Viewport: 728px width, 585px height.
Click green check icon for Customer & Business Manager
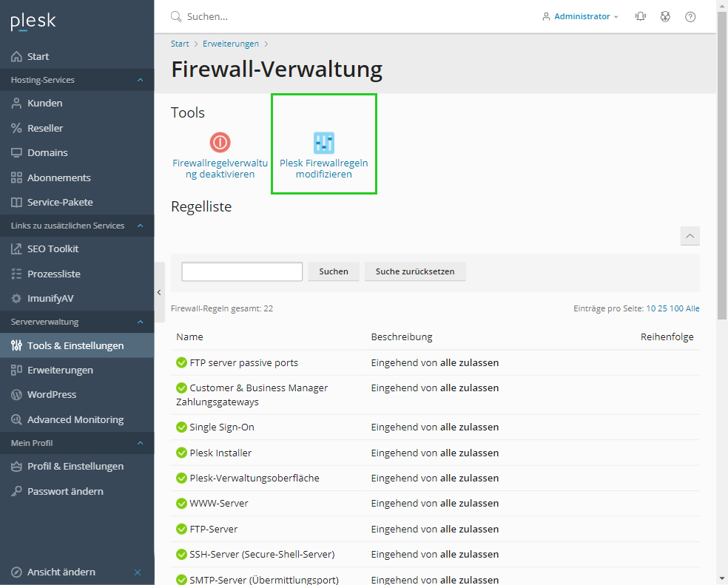(181, 388)
